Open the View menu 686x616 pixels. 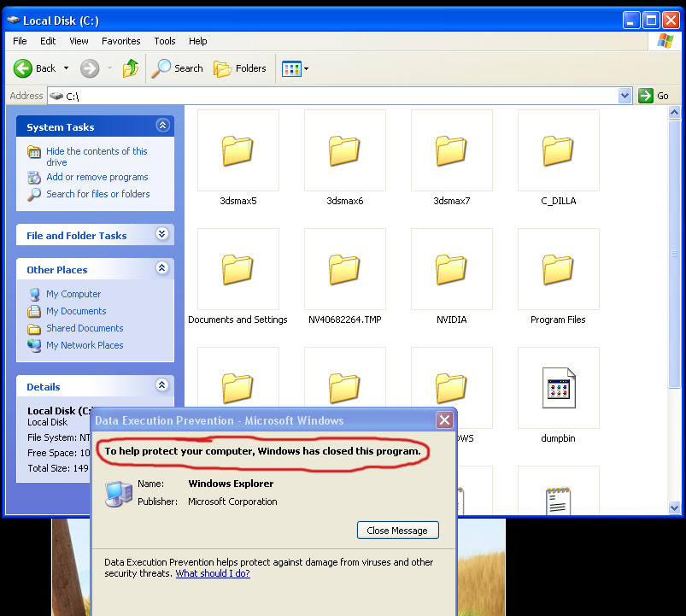tap(79, 41)
